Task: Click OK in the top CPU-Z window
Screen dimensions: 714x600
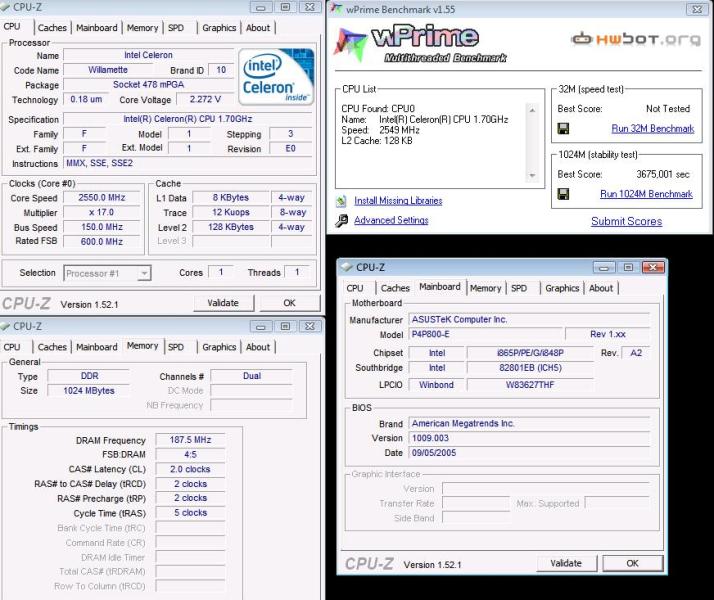Action: 290,303
